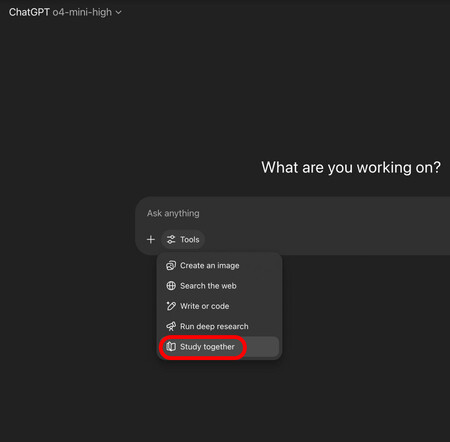Click the open book icon for Study together
Viewport: 450px width, 442px height.
(171, 347)
